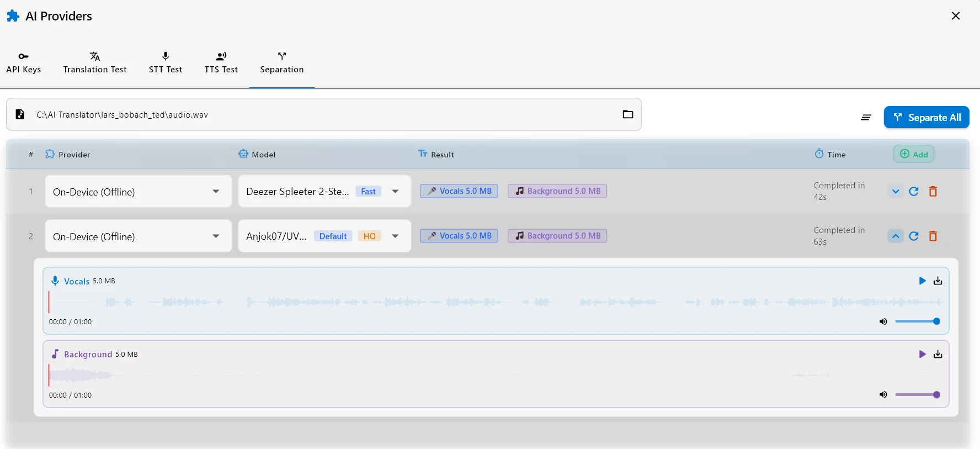980x449 pixels.
Task: Click the 'Completed in 63s' status
Action: coord(839,236)
